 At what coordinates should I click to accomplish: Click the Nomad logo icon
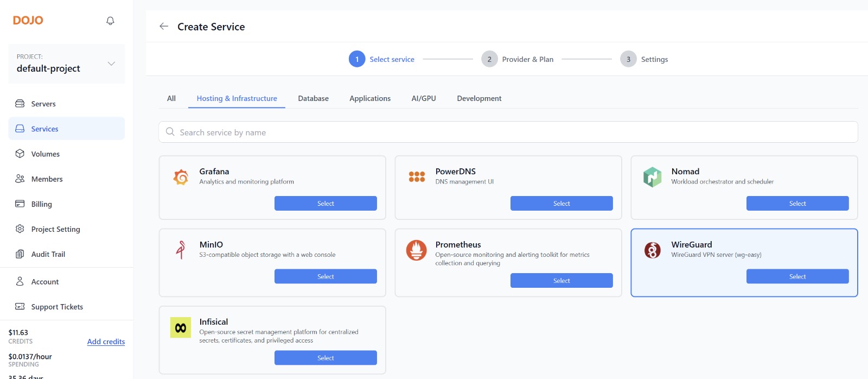652,177
